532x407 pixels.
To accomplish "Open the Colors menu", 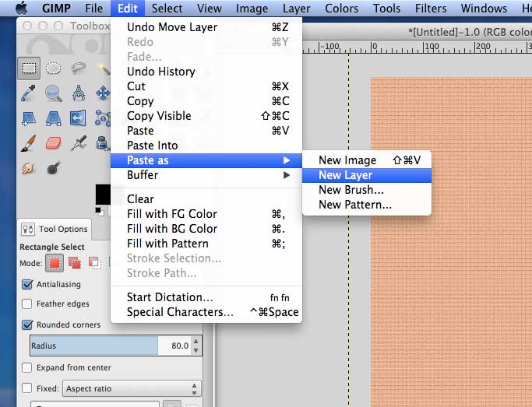I will [x=342, y=8].
